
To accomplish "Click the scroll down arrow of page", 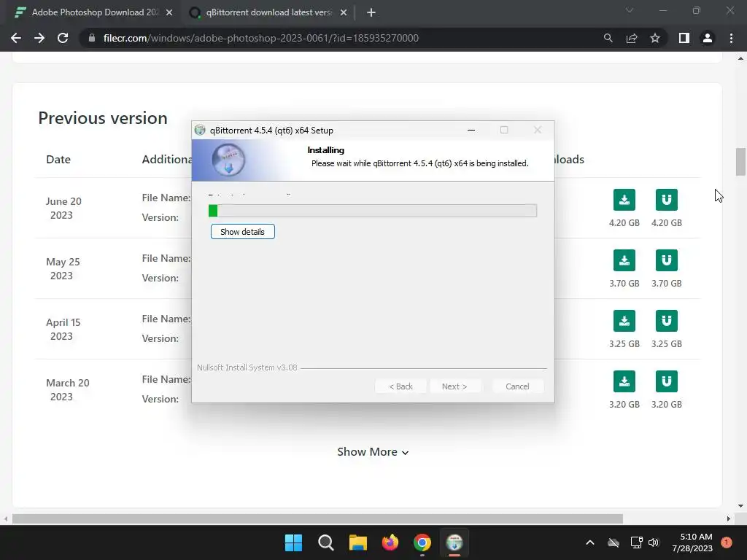I will (x=740, y=506).
